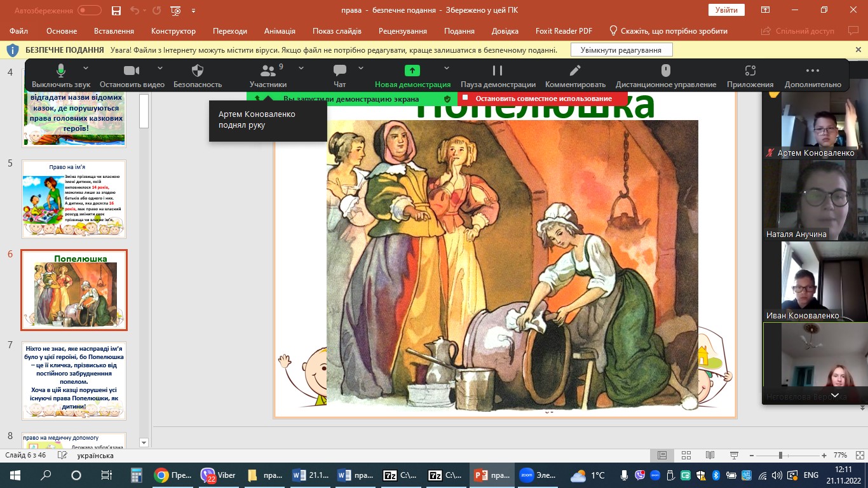Click the Redo icon in Quick Access toolbar
The height and width of the screenshot is (488, 868).
(157, 10)
